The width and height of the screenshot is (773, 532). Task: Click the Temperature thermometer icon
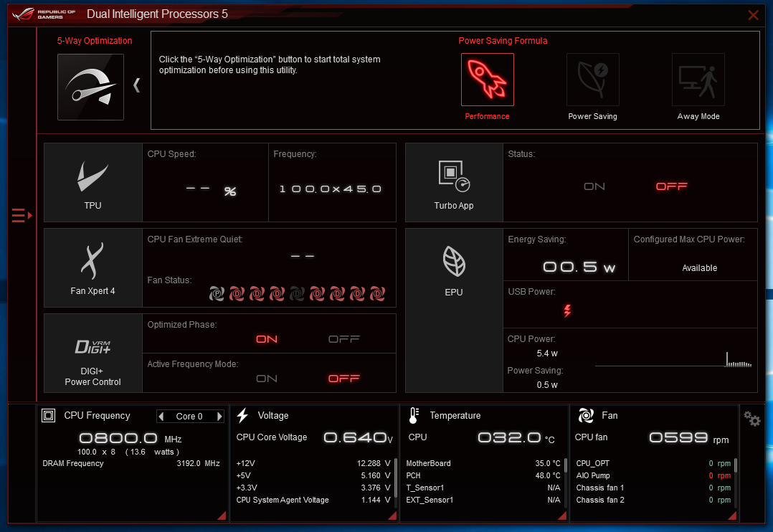pyautogui.click(x=414, y=416)
